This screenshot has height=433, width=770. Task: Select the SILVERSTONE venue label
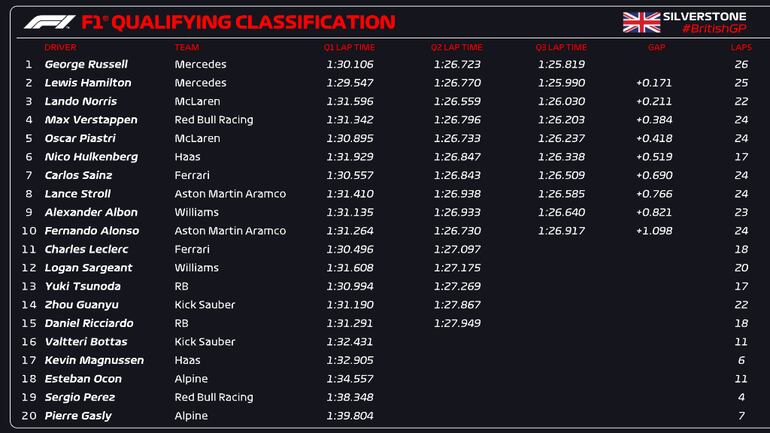coord(711,16)
